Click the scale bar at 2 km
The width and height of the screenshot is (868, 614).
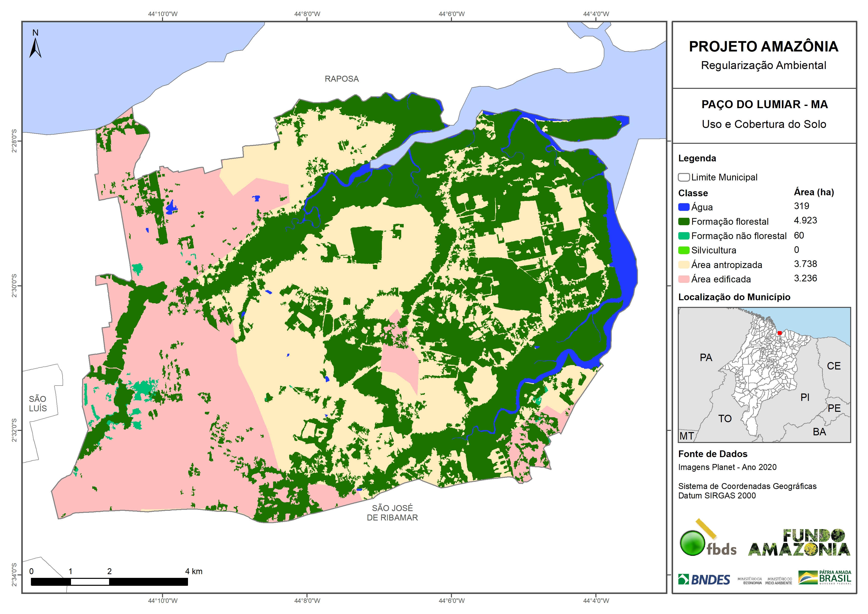[x=109, y=582]
